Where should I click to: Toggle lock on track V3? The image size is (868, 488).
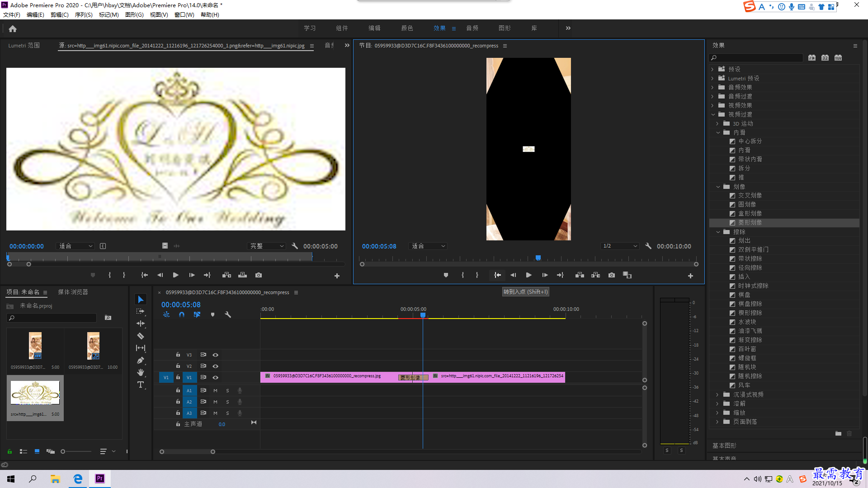pyautogui.click(x=178, y=355)
